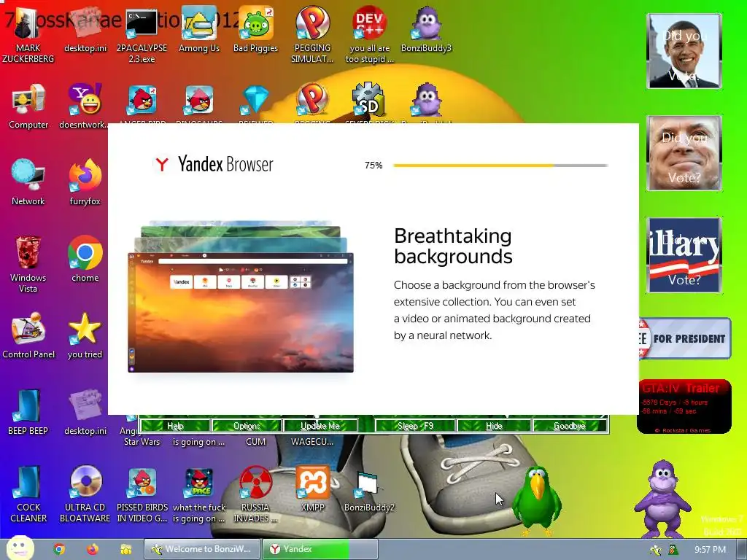Click the 9:57 PM taskbar clock
The width and height of the screenshot is (747, 560).
(711, 550)
